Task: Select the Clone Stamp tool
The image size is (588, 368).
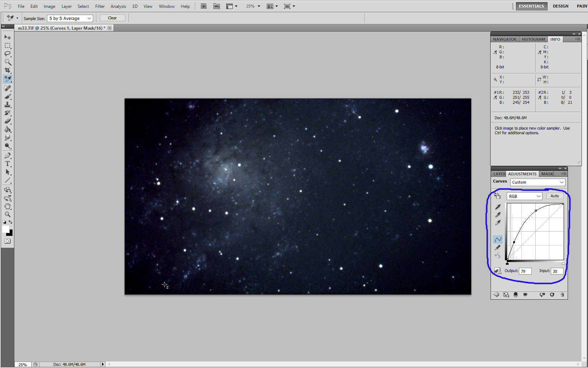Action: (x=8, y=105)
